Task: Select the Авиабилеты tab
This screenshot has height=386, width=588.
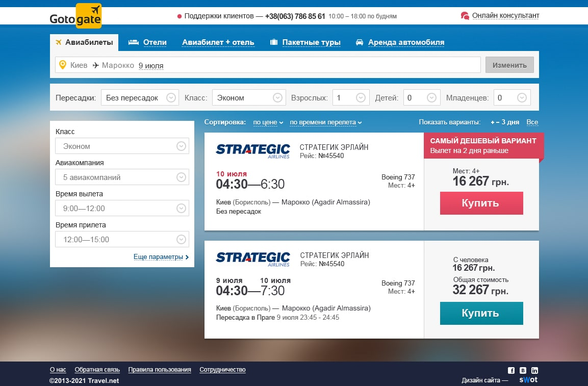Action: 84,42
